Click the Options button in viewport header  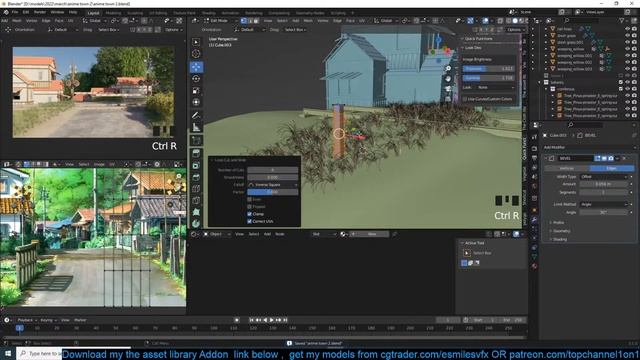(x=515, y=30)
